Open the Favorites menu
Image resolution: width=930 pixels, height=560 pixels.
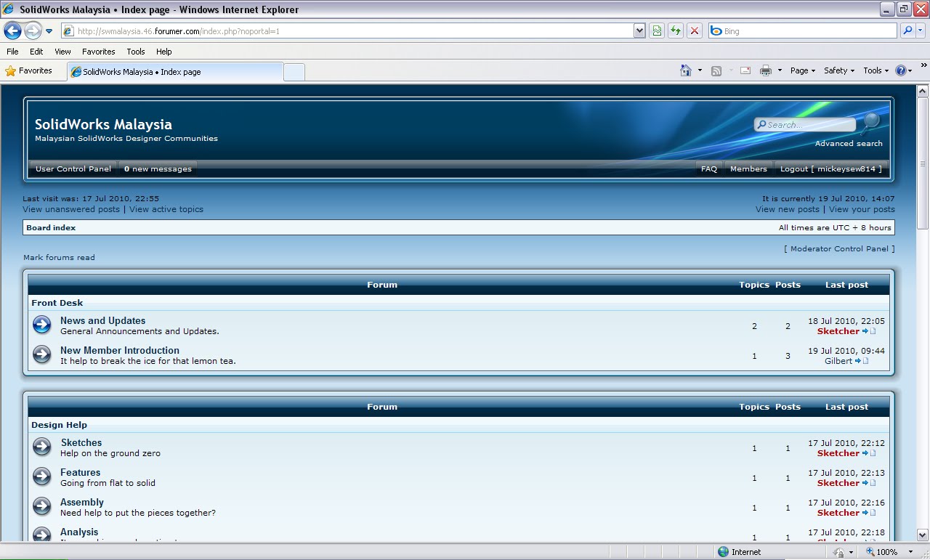[x=98, y=52]
